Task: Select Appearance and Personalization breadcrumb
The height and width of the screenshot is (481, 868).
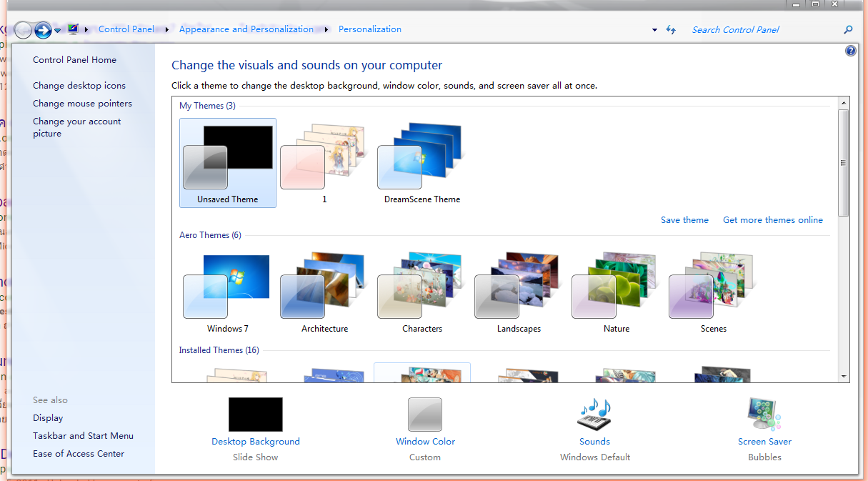Action: pos(246,29)
